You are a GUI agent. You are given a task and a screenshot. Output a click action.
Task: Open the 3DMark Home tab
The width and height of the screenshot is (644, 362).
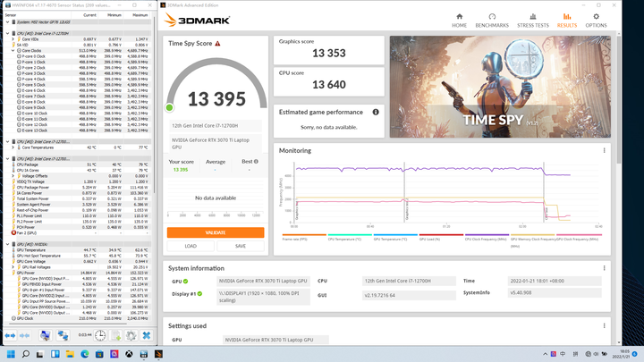pyautogui.click(x=459, y=20)
